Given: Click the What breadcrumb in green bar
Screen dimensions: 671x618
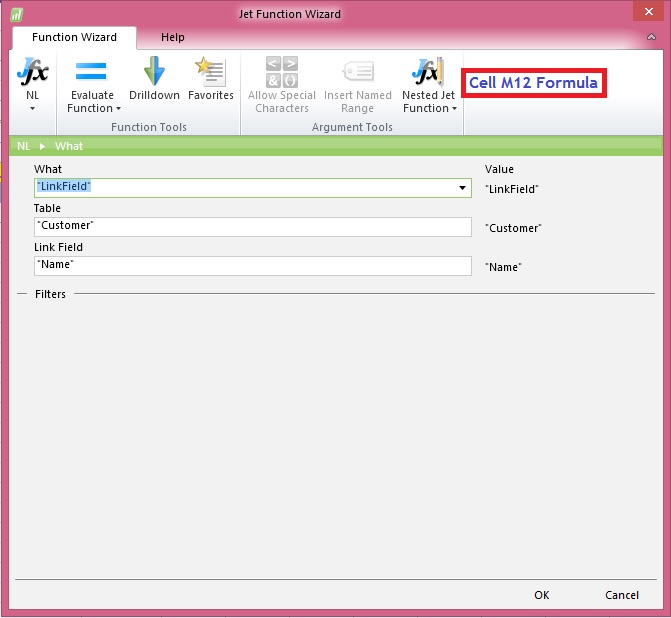Looking at the screenshot, I should [69, 146].
